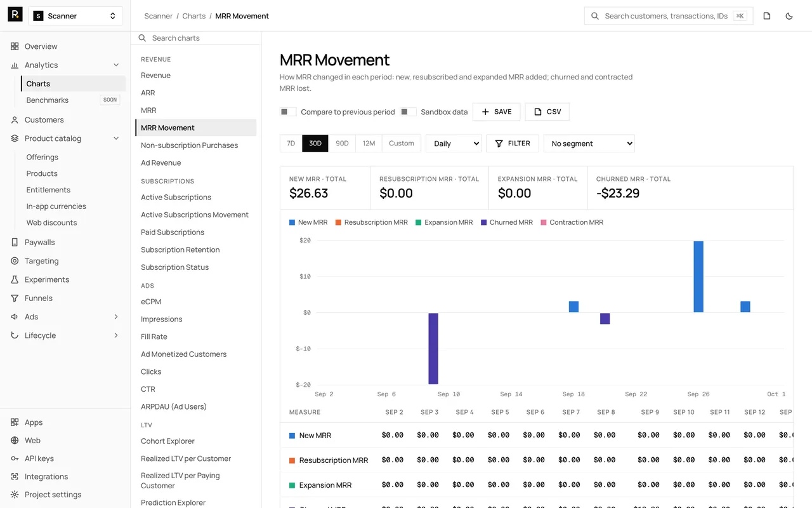Toggle Contraction MRR legend series

tap(572, 222)
